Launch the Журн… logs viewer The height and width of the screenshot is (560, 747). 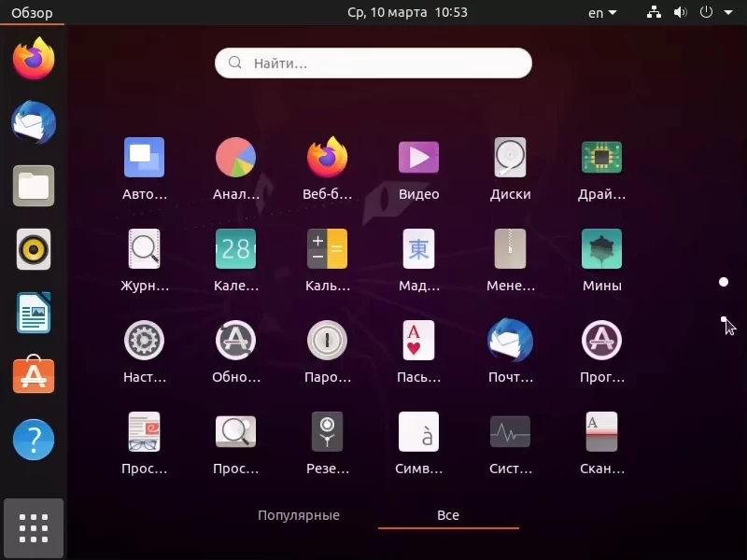[x=145, y=249]
